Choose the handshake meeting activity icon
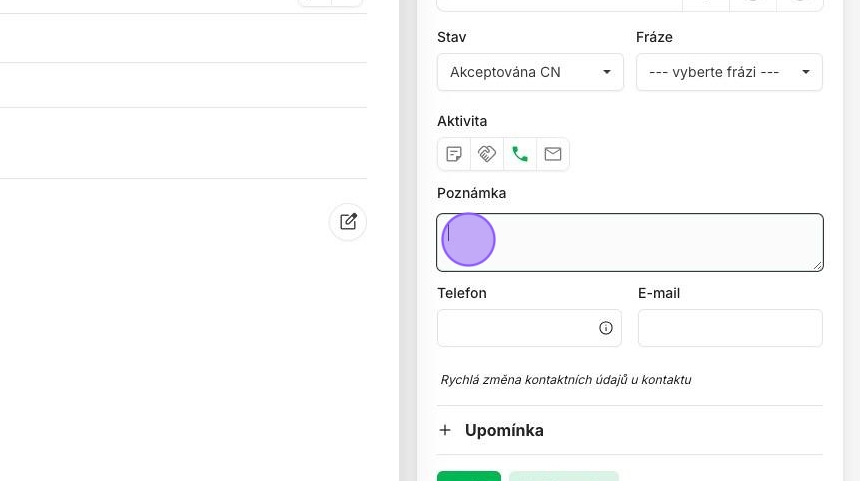The width and height of the screenshot is (860, 481). (487, 154)
